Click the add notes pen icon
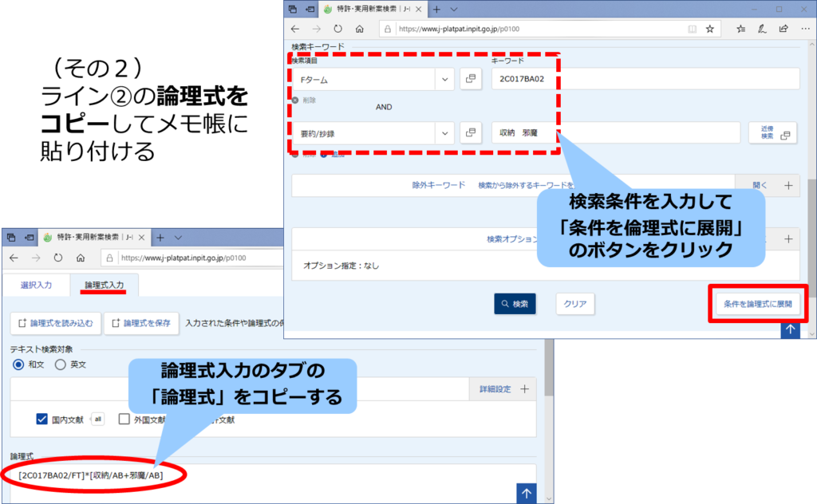This screenshot has width=817, height=504. click(762, 29)
